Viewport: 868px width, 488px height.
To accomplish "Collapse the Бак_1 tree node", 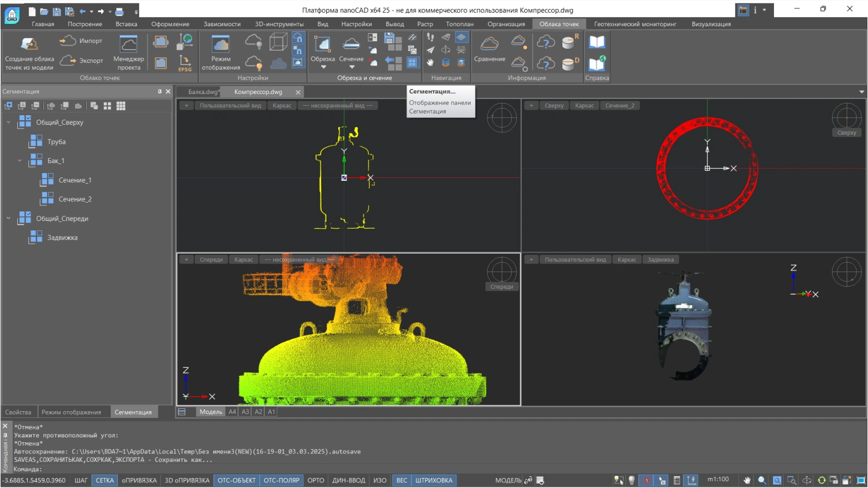I will [19, 161].
